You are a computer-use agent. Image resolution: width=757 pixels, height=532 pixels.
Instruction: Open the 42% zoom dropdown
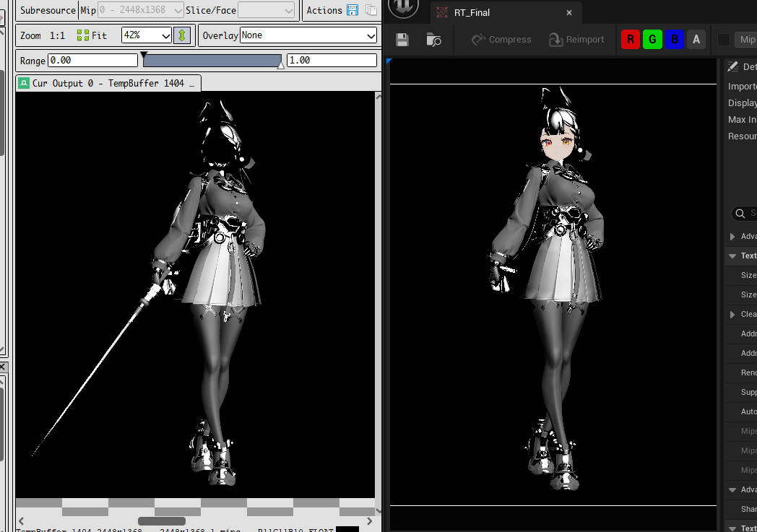[x=147, y=35]
